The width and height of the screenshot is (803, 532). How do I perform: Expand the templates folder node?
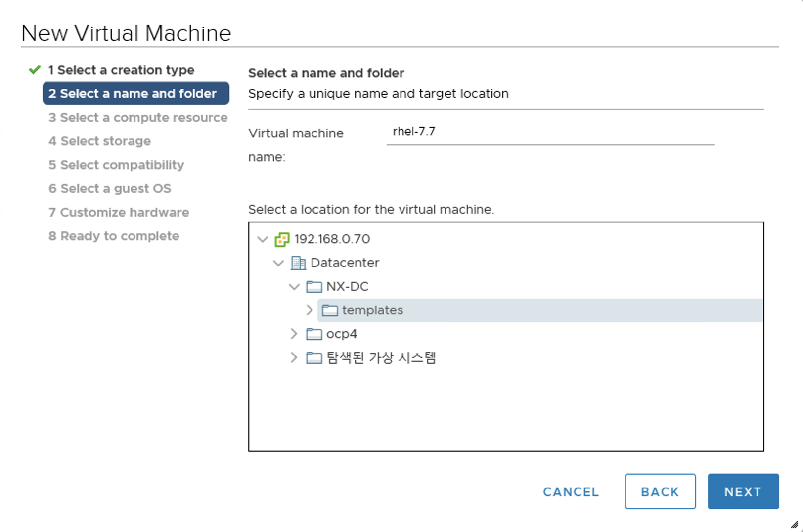310,310
